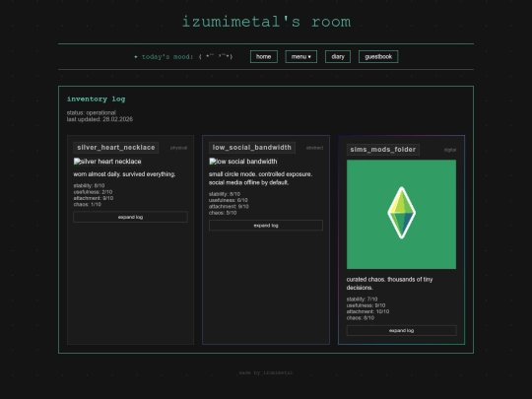Expand log for silver_heart_necklace

(x=130, y=217)
